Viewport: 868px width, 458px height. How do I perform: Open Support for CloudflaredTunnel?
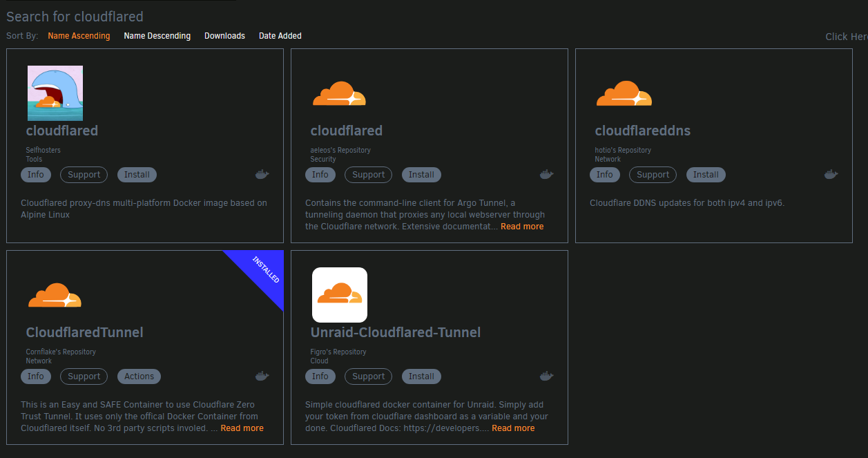(84, 376)
